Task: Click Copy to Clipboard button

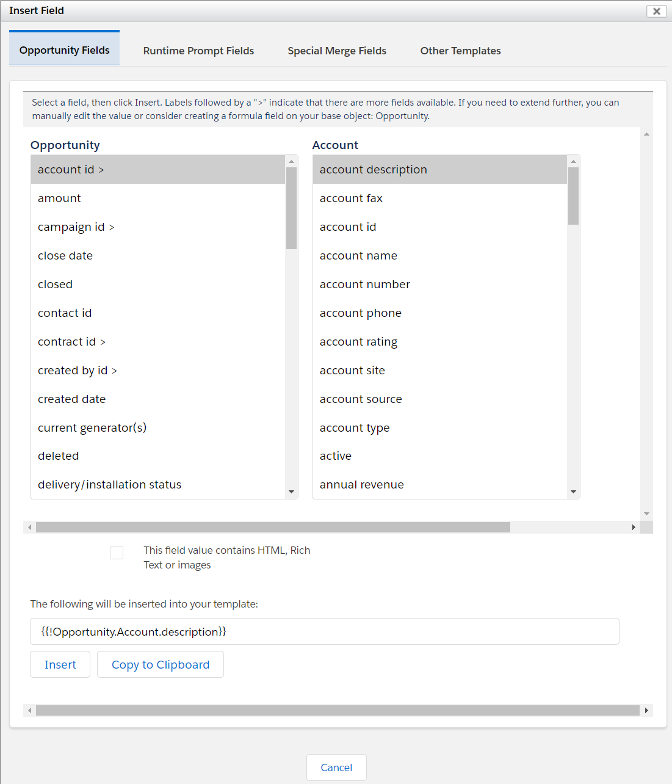Action: 161,664
